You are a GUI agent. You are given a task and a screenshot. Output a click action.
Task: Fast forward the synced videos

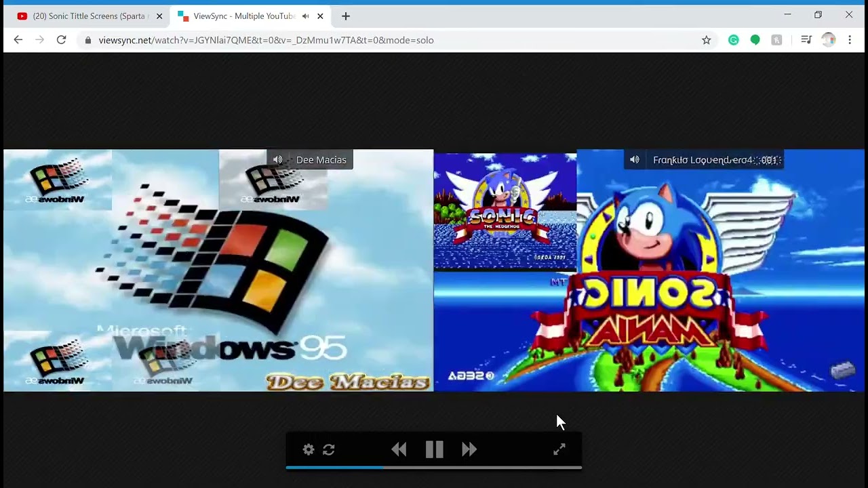tap(469, 449)
